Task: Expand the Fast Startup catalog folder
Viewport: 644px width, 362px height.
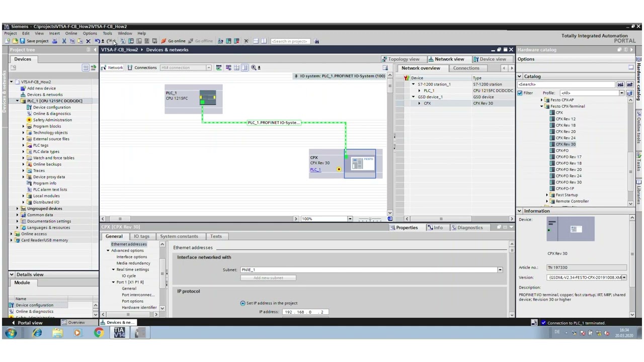Action: [x=547, y=195]
